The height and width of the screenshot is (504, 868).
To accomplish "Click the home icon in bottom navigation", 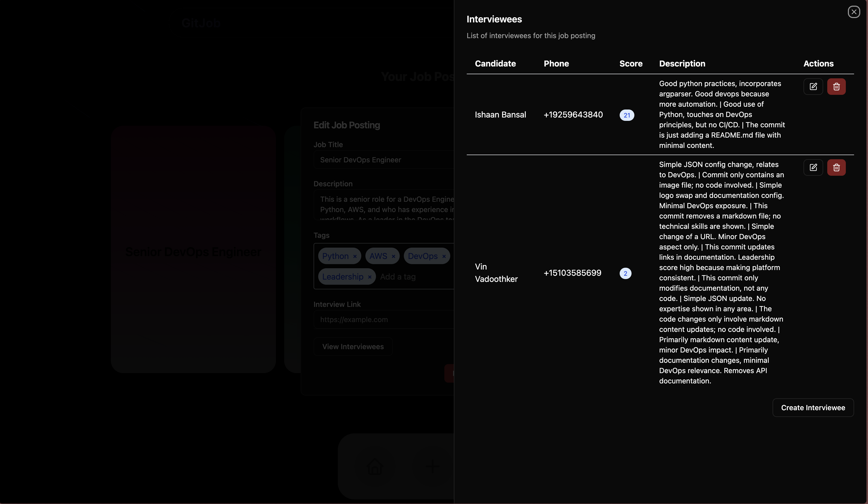I will (375, 467).
